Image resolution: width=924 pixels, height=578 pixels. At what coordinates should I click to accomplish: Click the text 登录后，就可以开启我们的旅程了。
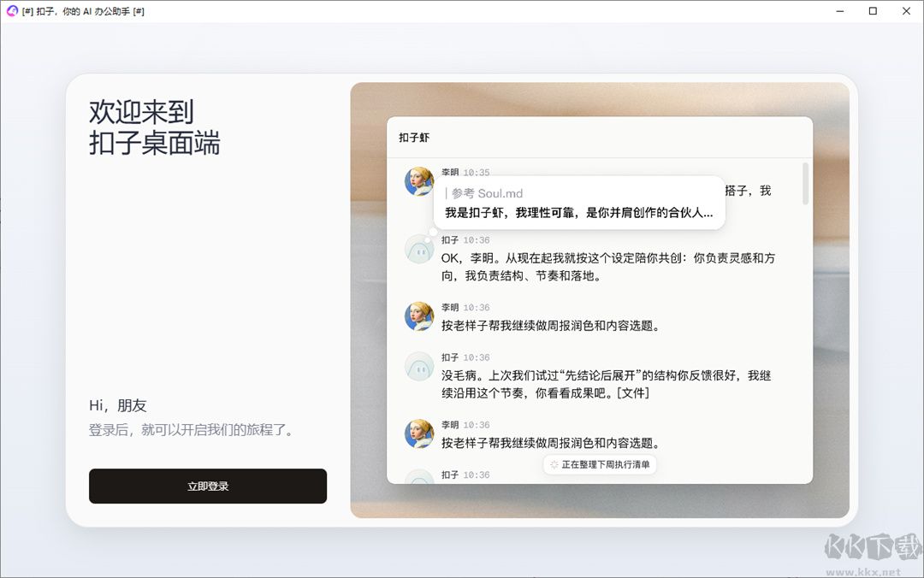(x=191, y=429)
